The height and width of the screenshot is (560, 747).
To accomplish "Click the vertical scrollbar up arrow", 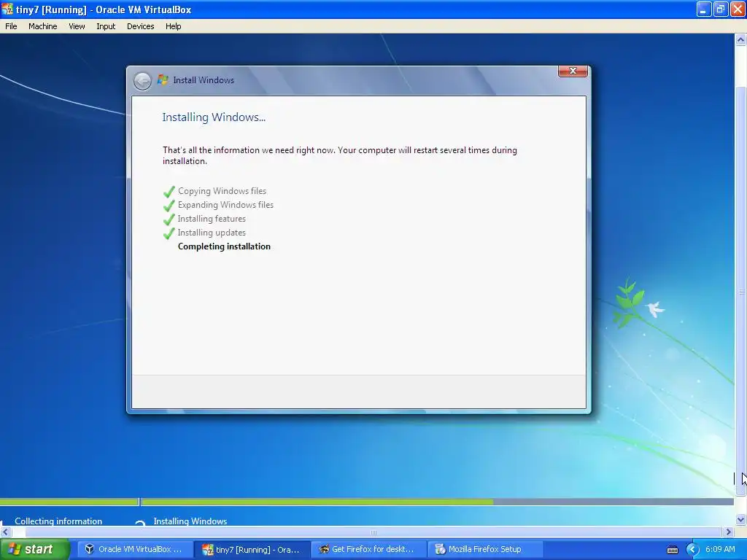I will pos(741,40).
